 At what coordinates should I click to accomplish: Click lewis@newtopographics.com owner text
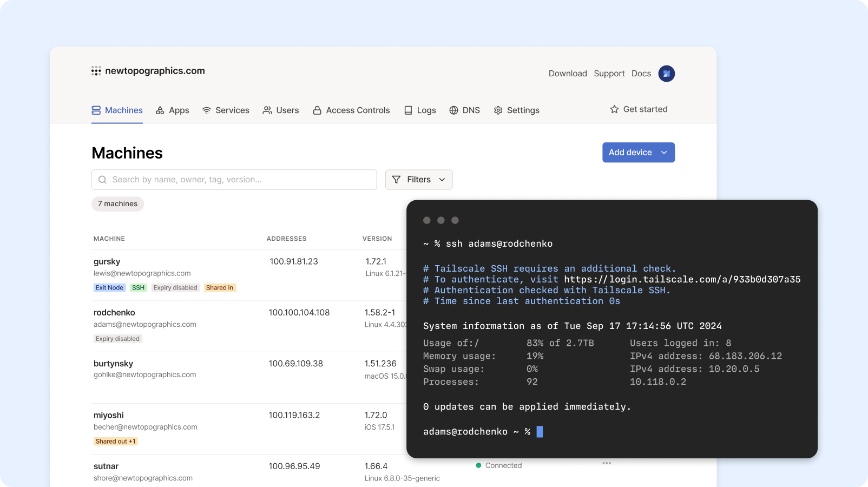coord(142,273)
